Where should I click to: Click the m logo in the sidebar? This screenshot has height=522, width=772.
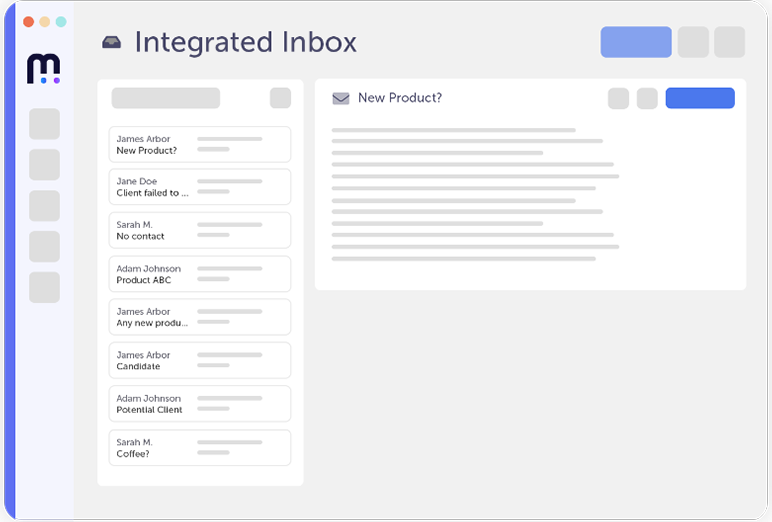[44, 69]
